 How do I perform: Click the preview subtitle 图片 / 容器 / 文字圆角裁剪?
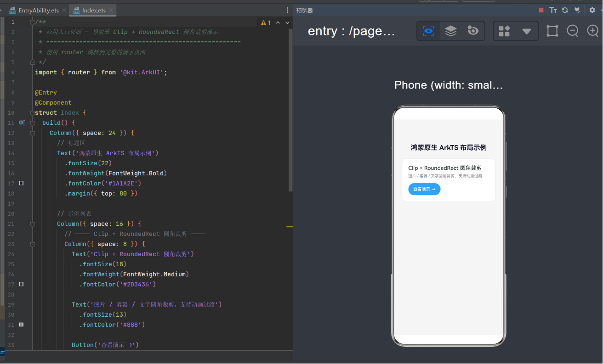coord(445,176)
